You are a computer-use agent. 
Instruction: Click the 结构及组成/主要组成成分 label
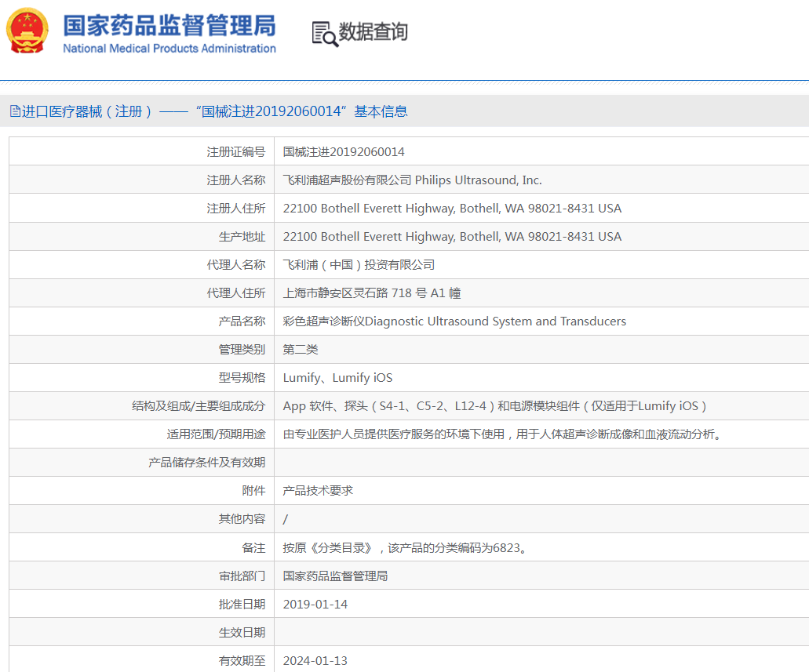pyautogui.click(x=199, y=406)
